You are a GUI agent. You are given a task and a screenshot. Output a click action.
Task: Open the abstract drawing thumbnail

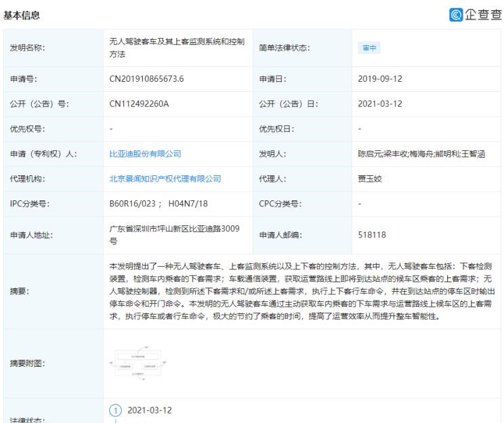[x=138, y=363]
